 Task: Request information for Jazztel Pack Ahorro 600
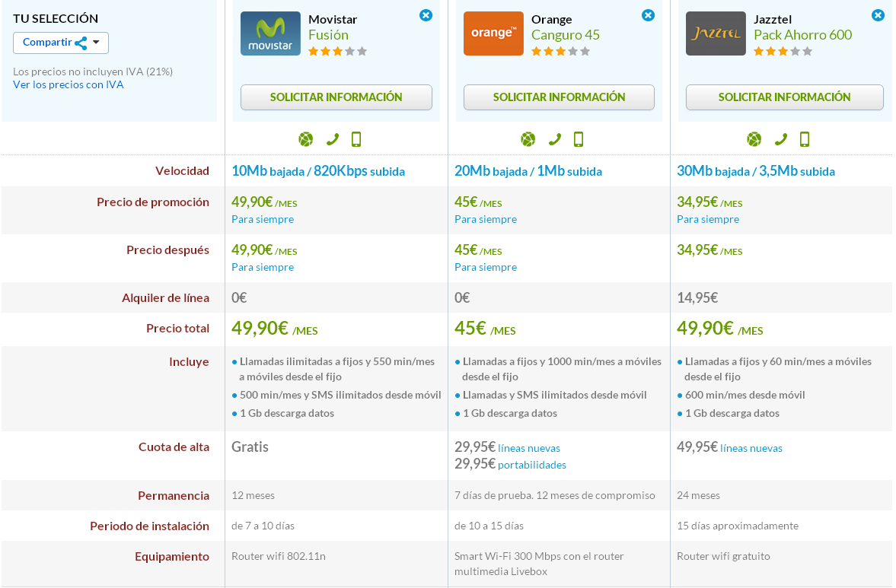pos(785,97)
